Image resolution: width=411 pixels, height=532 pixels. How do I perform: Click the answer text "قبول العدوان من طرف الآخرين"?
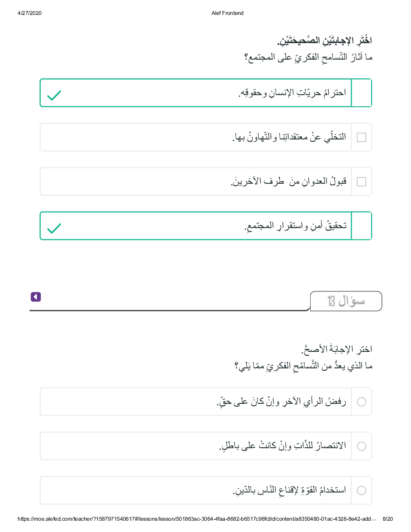(289, 182)
